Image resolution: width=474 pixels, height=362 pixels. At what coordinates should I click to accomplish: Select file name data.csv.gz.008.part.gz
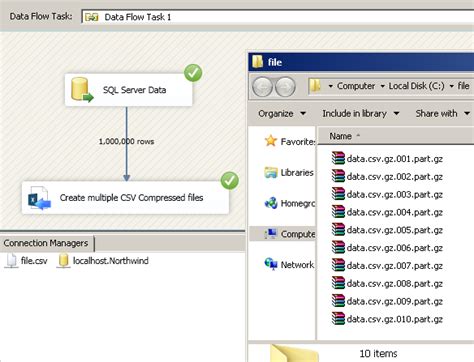395,284
